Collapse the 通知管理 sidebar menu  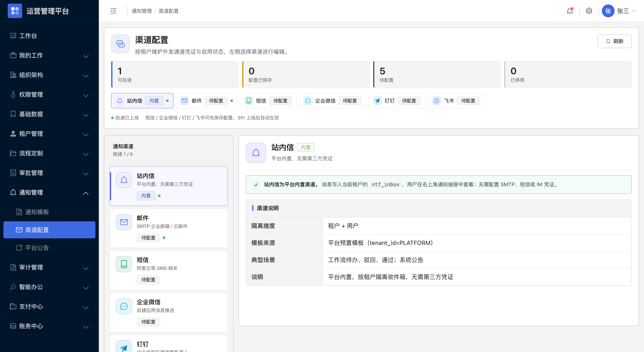[x=49, y=192]
